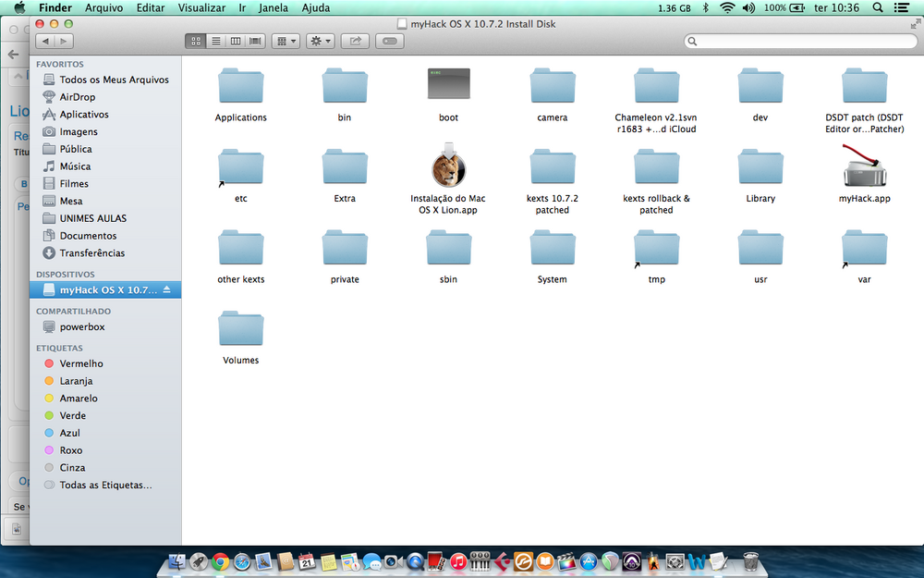This screenshot has width=924, height=578.
Task: Click the Share toolbar button
Action: (355, 41)
